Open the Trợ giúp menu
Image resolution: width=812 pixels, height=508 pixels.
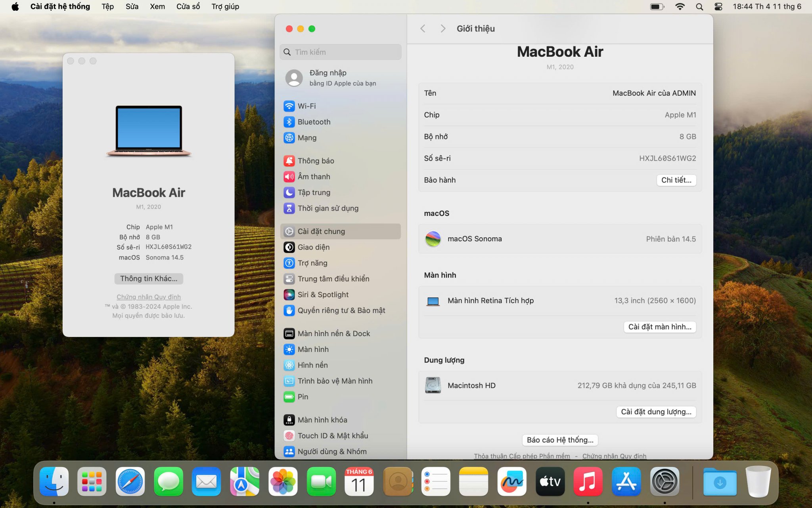pyautogui.click(x=225, y=6)
